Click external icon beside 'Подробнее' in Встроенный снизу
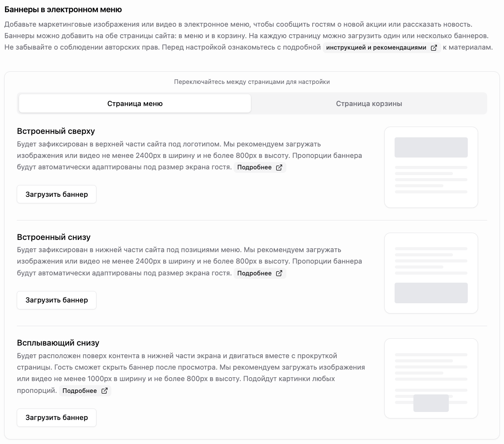This screenshot has height=444, width=504. (279, 273)
